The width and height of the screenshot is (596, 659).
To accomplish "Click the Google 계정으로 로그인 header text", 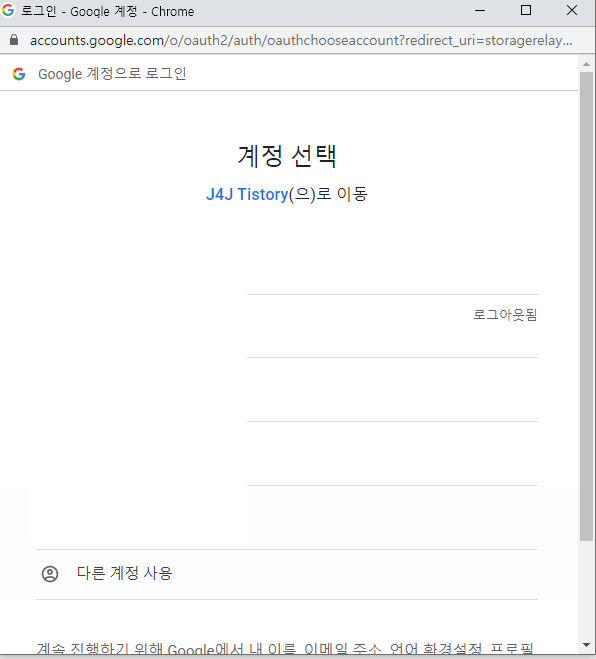I will click(112, 74).
